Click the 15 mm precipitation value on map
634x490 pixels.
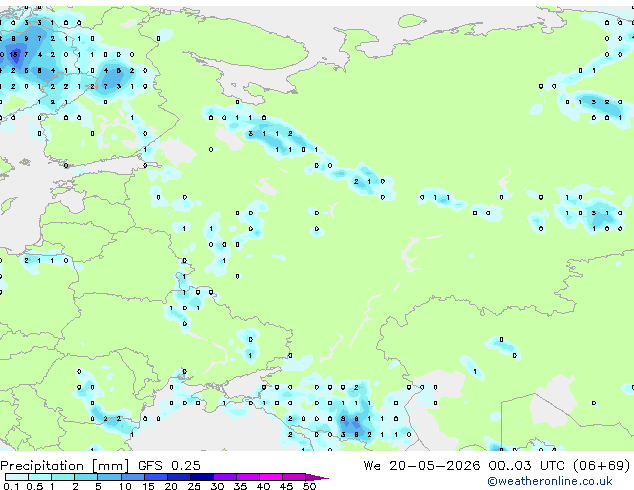coord(14,54)
